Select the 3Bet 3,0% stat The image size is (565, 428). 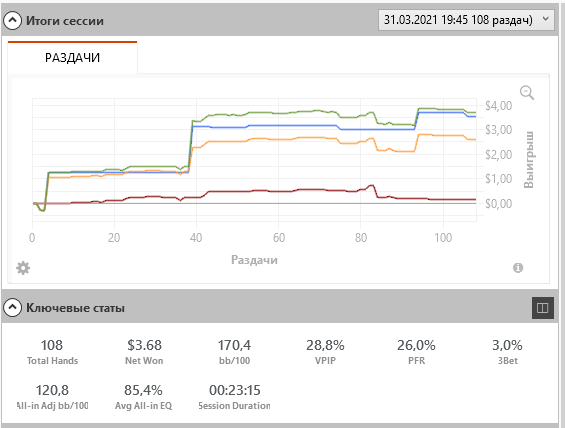507,351
